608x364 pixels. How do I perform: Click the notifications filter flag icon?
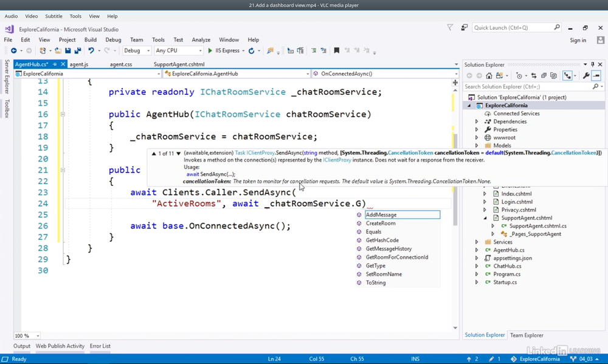(450, 27)
